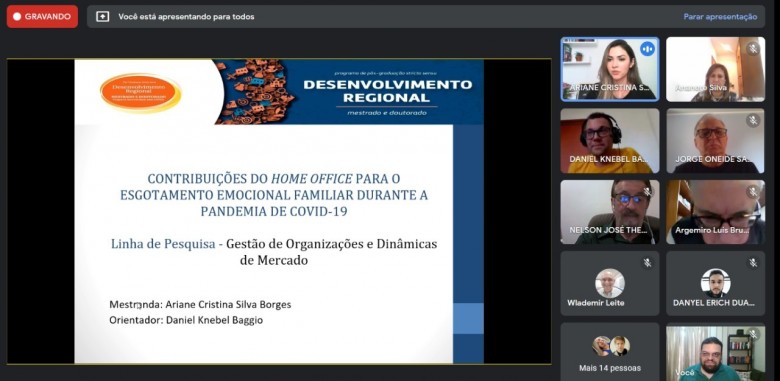
Task: Click muted mic icon on Argemiro Luis tile
Action: (753, 192)
